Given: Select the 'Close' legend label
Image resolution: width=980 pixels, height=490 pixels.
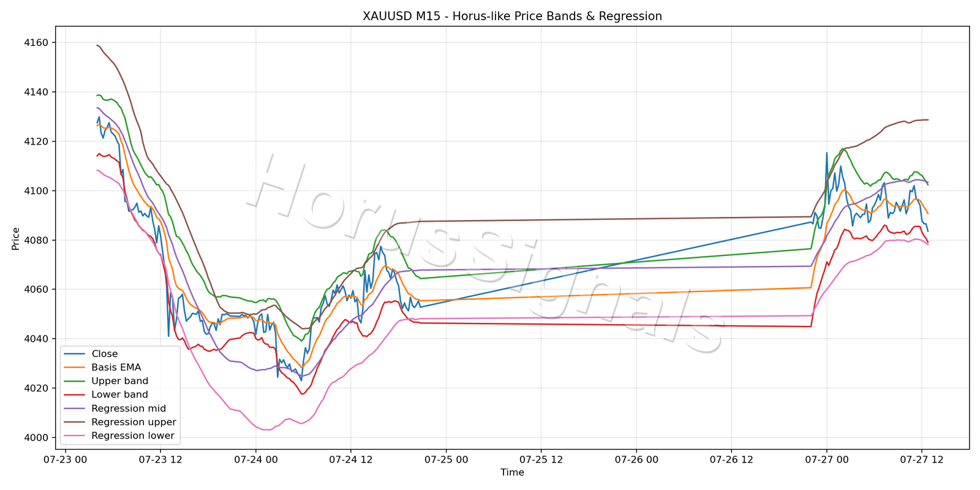Looking at the screenshot, I should tap(105, 354).
